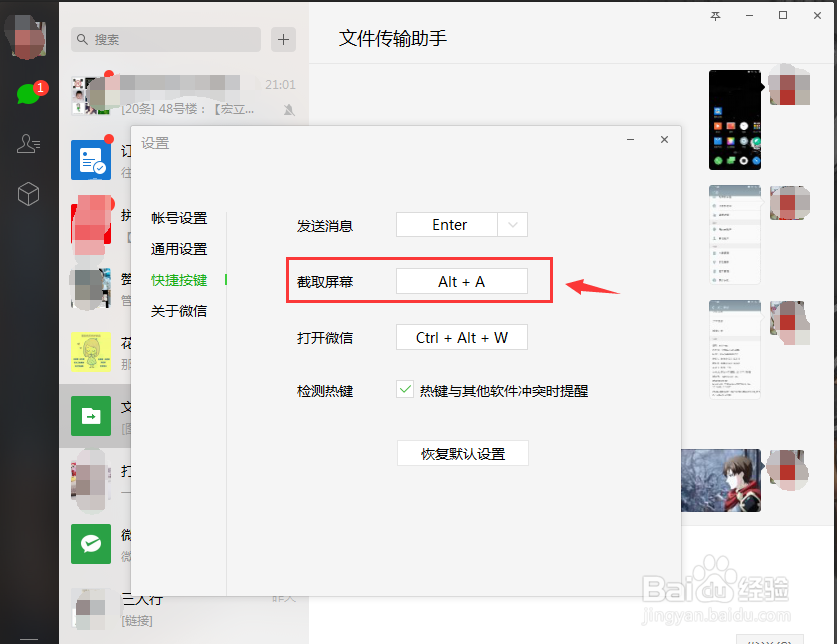Open the second settings-list screenshot thumbnail
This screenshot has width=837, height=644.
coord(735,234)
